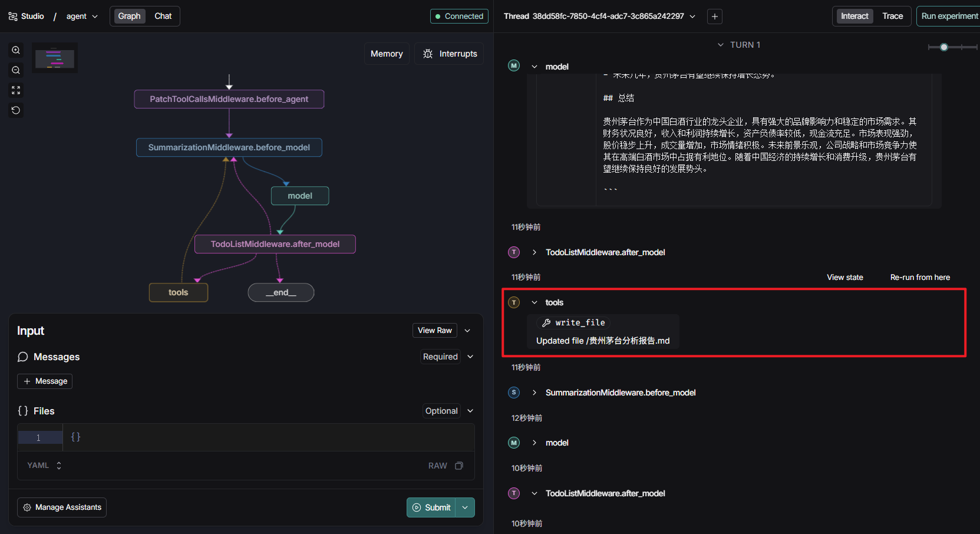Viewport: 980px width, 534px height.
Task: Expand the lower model step
Action: [534, 443]
